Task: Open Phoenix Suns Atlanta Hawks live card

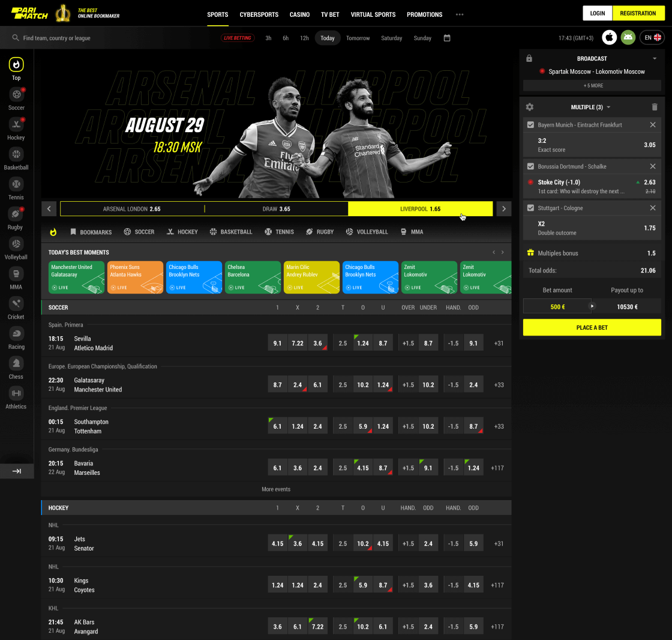Action: coord(135,277)
